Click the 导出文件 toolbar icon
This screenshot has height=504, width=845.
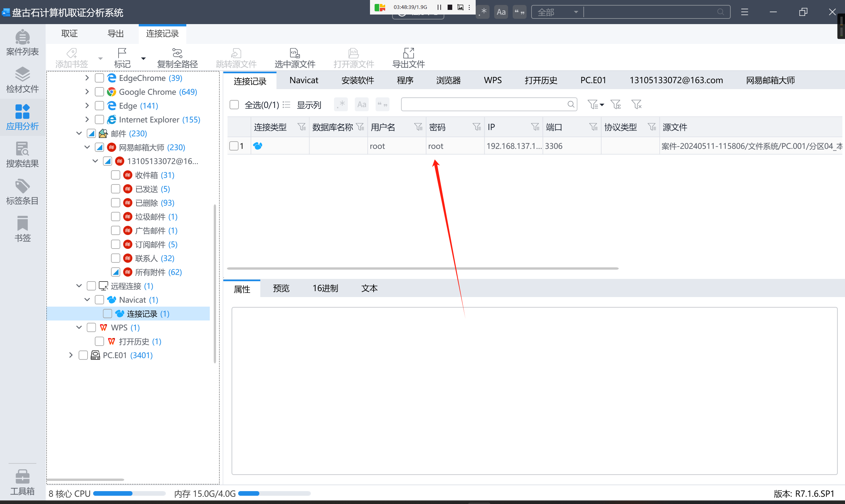pyautogui.click(x=408, y=58)
